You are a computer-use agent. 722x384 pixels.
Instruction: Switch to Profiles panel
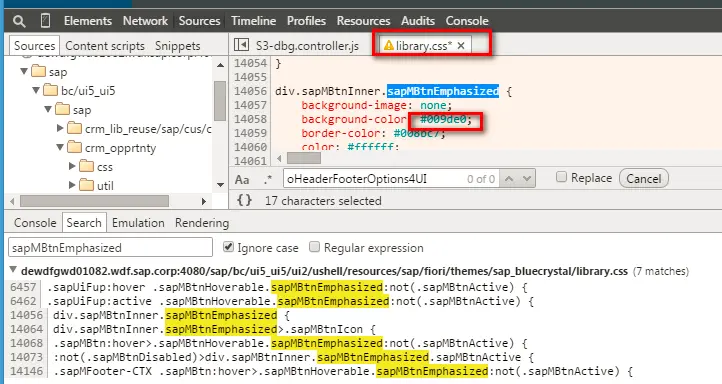(x=306, y=21)
